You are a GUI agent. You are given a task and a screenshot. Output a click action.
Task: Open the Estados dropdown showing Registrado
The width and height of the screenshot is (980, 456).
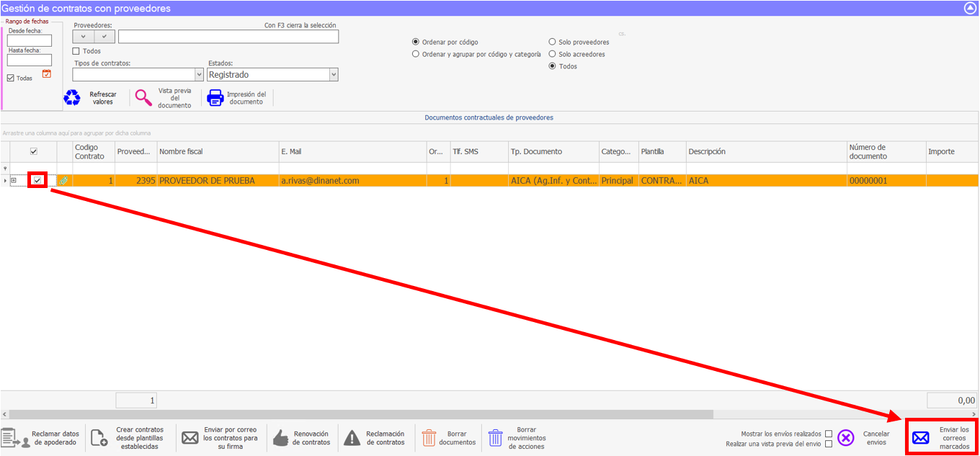(333, 75)
